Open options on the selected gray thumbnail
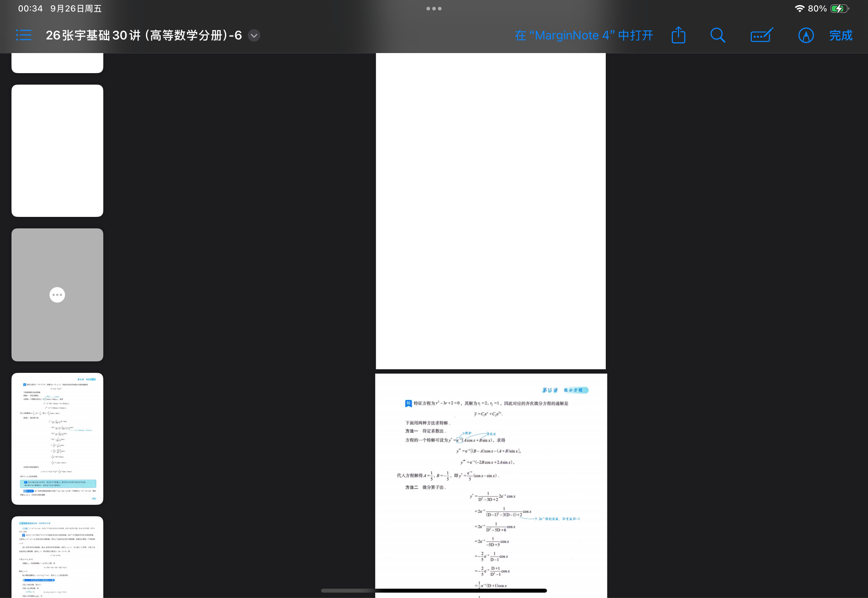868x598 pixels. coord(57,295)
